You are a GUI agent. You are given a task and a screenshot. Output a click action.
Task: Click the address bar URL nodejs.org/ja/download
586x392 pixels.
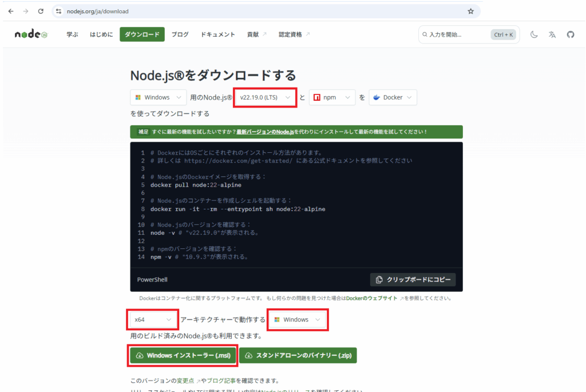(x=97, y=11)
